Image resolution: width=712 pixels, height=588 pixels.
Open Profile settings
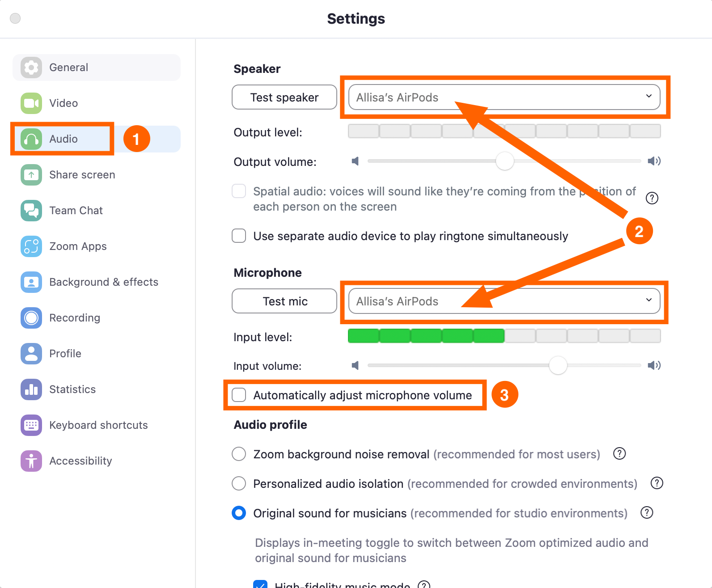97,354
